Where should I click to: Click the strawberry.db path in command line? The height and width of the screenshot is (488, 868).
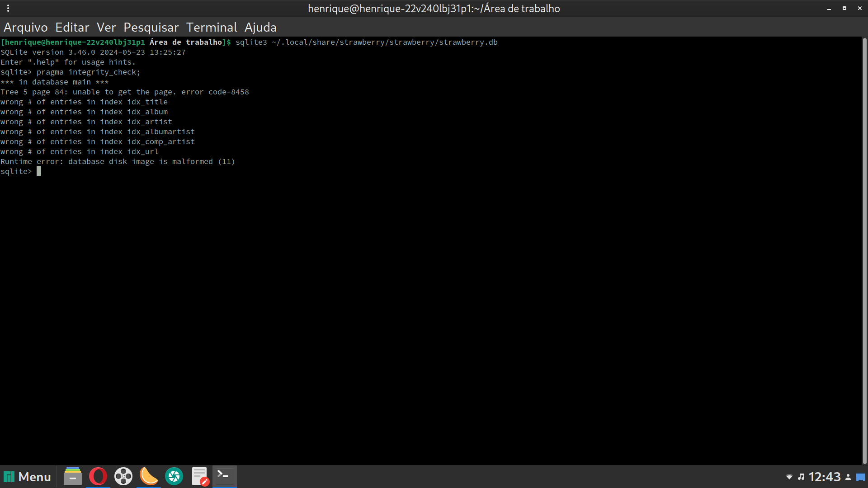tap(385, 42)
